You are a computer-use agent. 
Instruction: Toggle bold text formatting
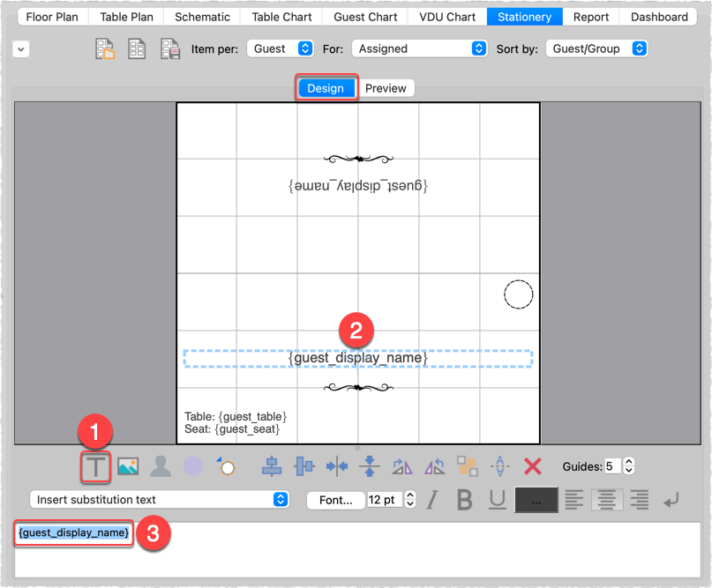coord(465,500)
